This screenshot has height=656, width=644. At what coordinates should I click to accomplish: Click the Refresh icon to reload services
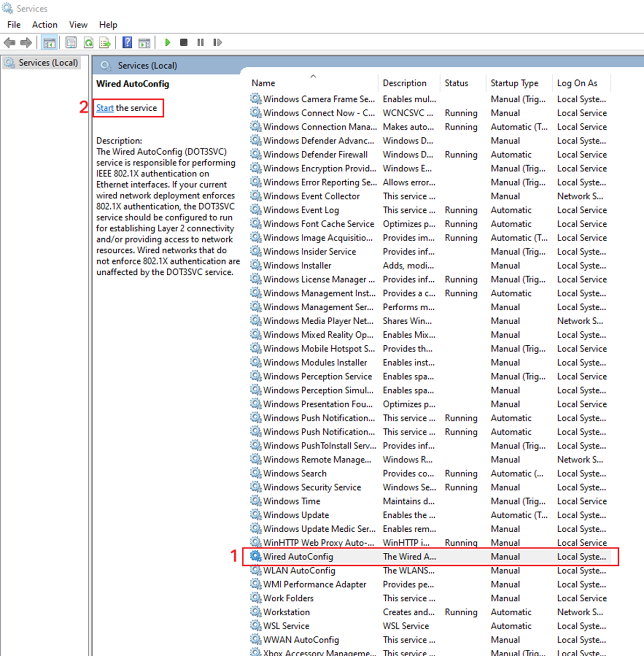pos(89,43)
